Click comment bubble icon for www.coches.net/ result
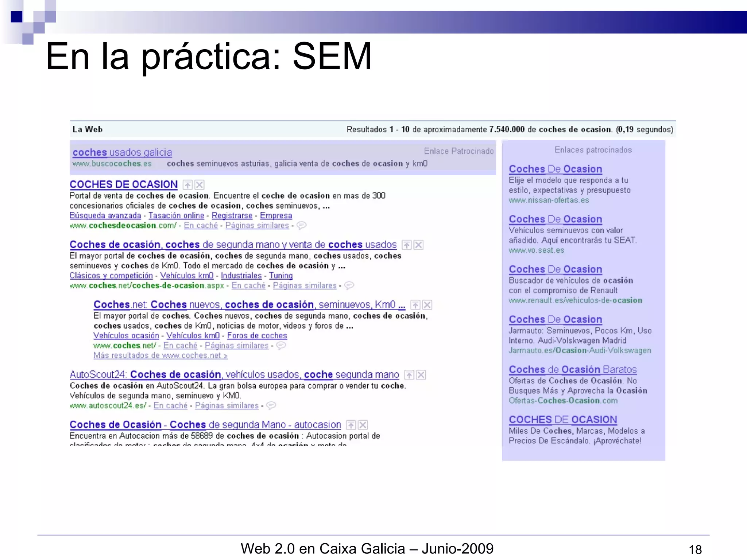This screenshot has width=747, height=560. click(281, 346)
